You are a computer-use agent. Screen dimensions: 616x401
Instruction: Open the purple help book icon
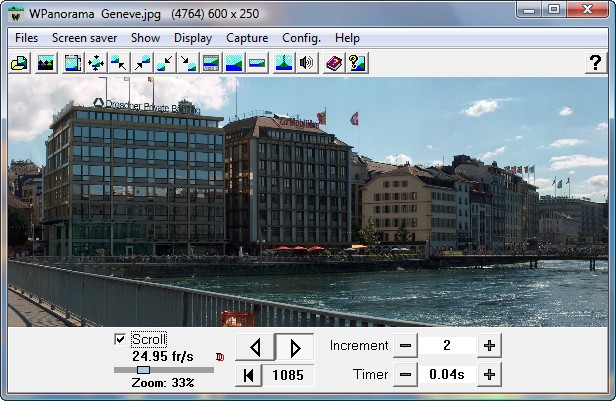334,63
